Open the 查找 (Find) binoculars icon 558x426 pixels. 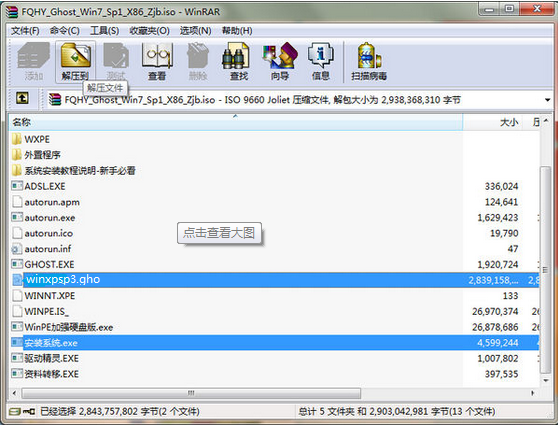pos(236,55)
